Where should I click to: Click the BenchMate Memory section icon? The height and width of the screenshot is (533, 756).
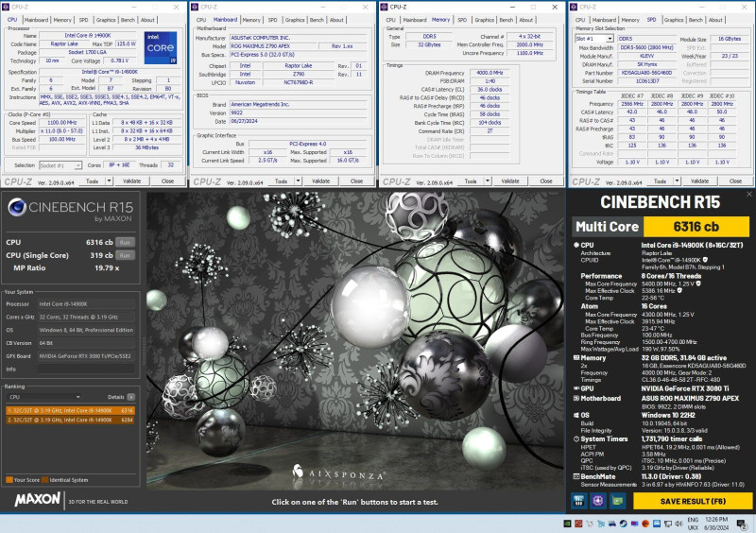pos(576,358)
